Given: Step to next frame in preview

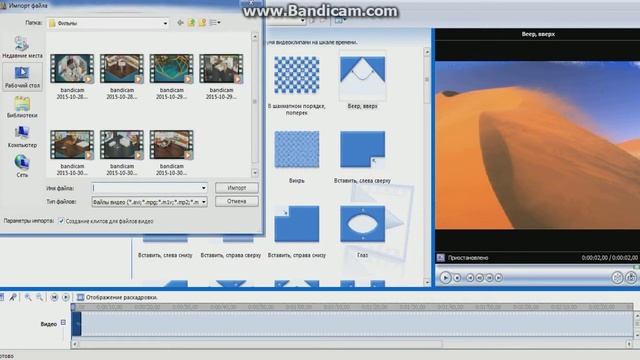Looking at the screenshot, I should 489,278.
